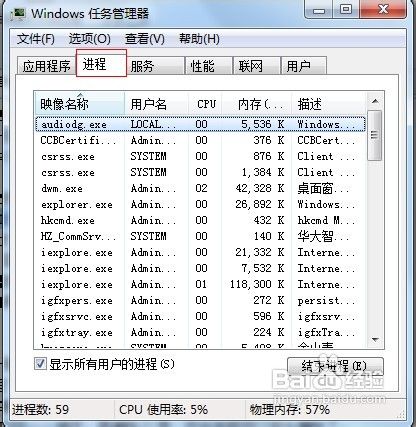Image resolution: width=416 pixels, height=427 pixels.
Task: Select the CCBCertifi... process row
Action: tap(200, 140)
